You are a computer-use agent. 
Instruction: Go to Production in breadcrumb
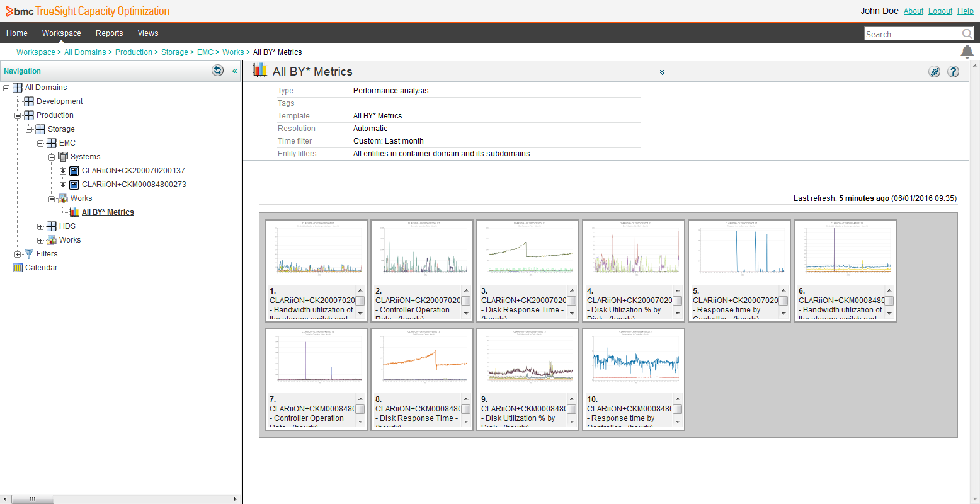134,52
